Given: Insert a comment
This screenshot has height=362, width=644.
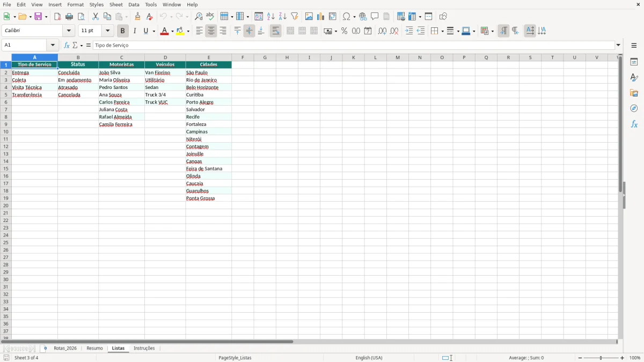Looking at the screenshot, I should point(375,17).
